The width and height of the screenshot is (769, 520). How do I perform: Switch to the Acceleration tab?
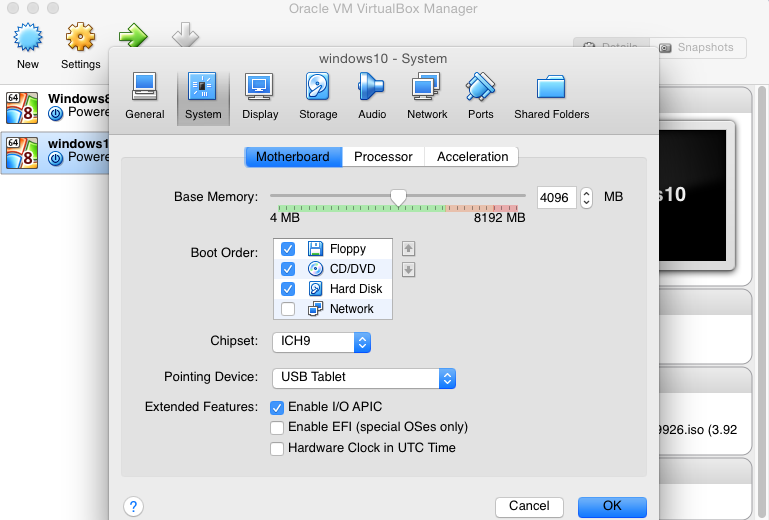click(x=472, y=157)
